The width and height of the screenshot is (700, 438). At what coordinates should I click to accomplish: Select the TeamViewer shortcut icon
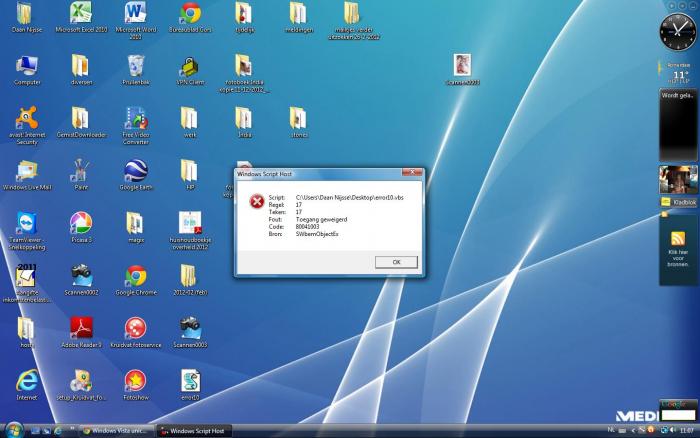point(27,222)
